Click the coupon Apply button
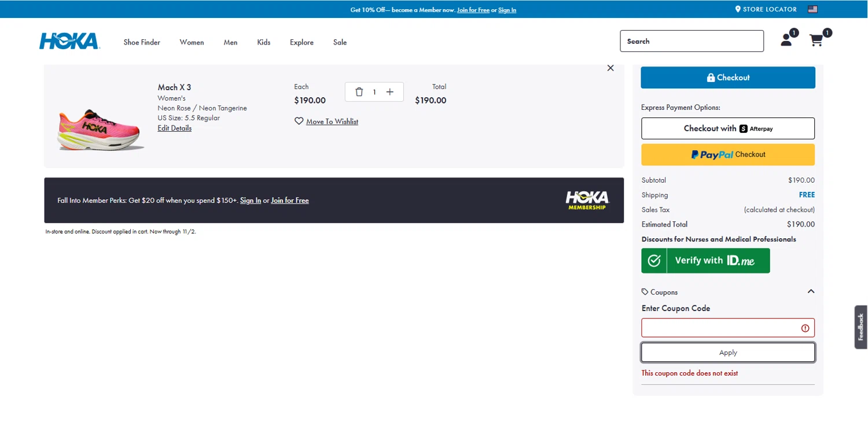Screen dimensions: 868x422 [x=728, y=353]
